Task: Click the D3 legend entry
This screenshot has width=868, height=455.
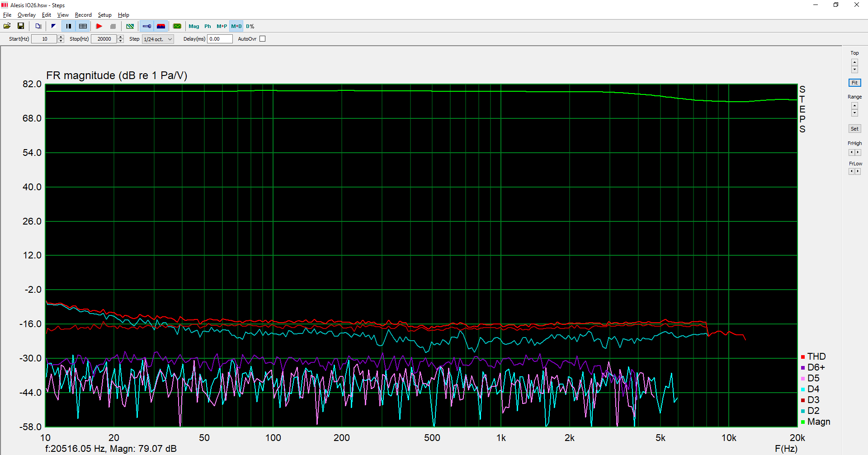Action: (810, 400)
